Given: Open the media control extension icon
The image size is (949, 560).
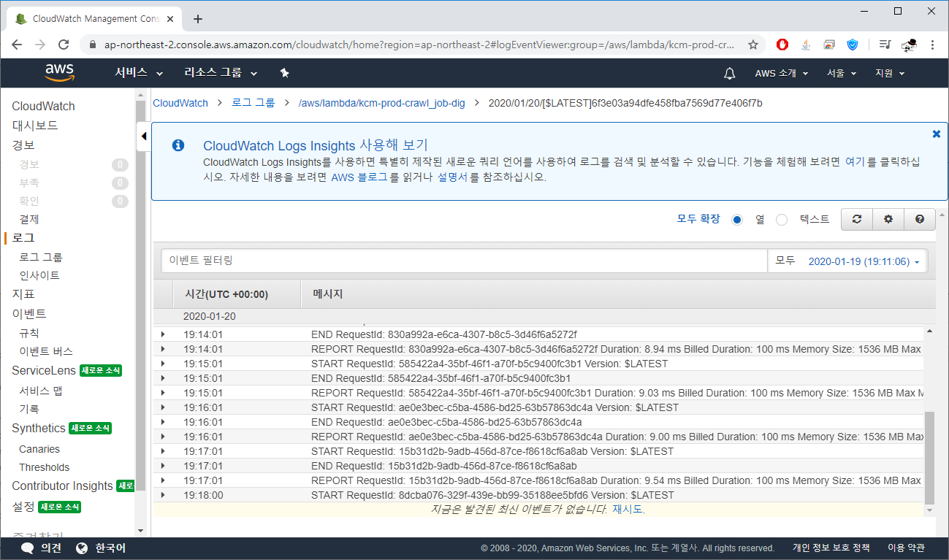Looking at the screenshot, I should (x=885, y=45).
